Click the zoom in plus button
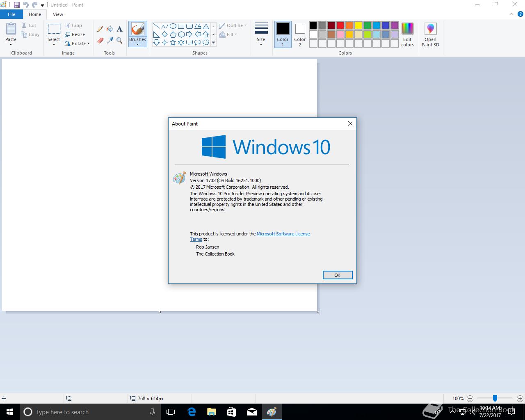The height and width of the screenshot is (420, 525). coord(520,398)
